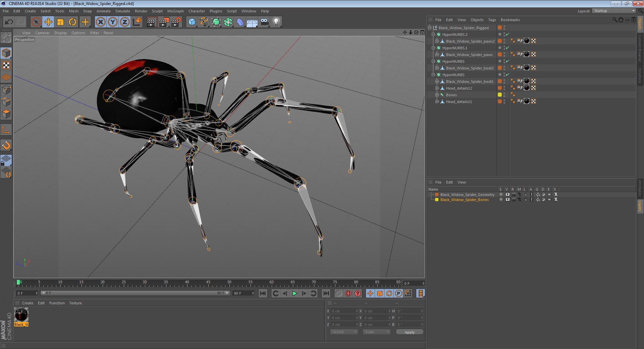This screenshot has width=644, height=349.
Task: Select the Move tool
Action: (48, 22)
